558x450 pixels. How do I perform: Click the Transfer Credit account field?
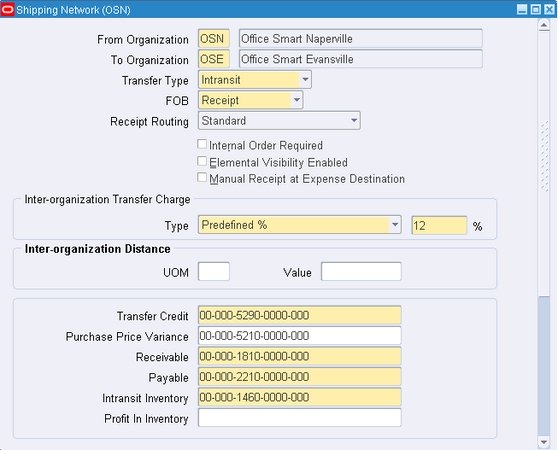coord(300,315)
